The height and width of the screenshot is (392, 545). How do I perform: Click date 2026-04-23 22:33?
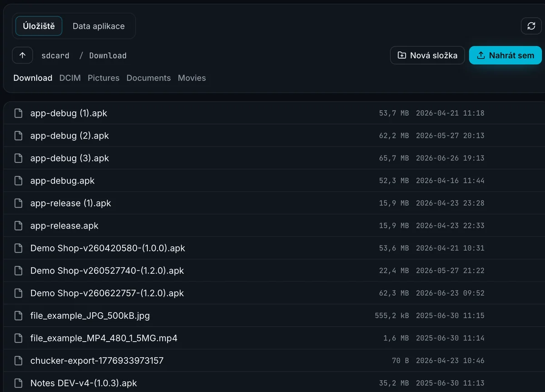click(x=450, y=226)
